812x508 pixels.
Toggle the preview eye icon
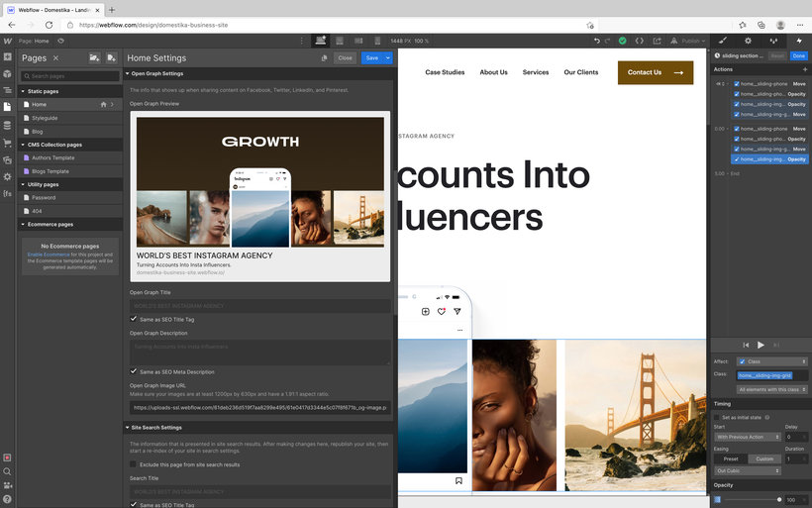pyautogui.click(x=61, y=41)
